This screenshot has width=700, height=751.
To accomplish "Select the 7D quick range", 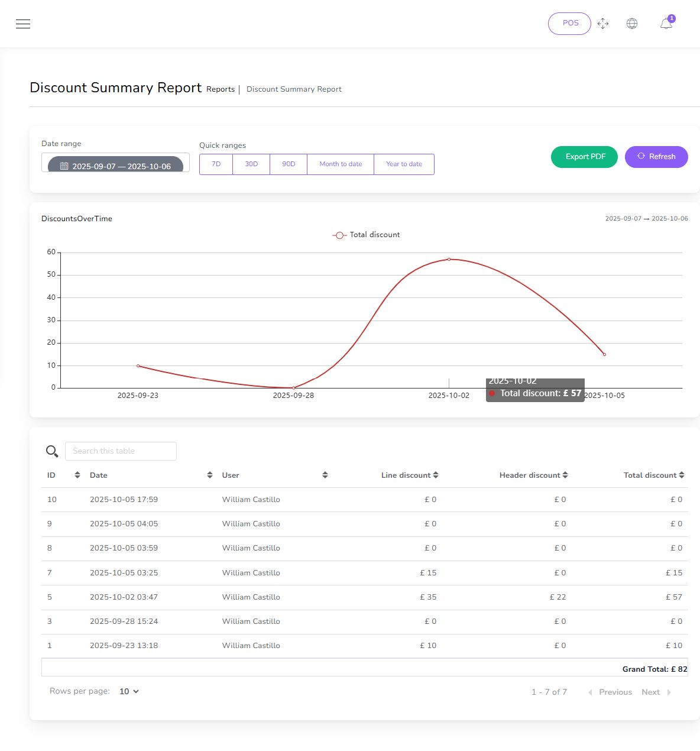I will pos(216,164).
